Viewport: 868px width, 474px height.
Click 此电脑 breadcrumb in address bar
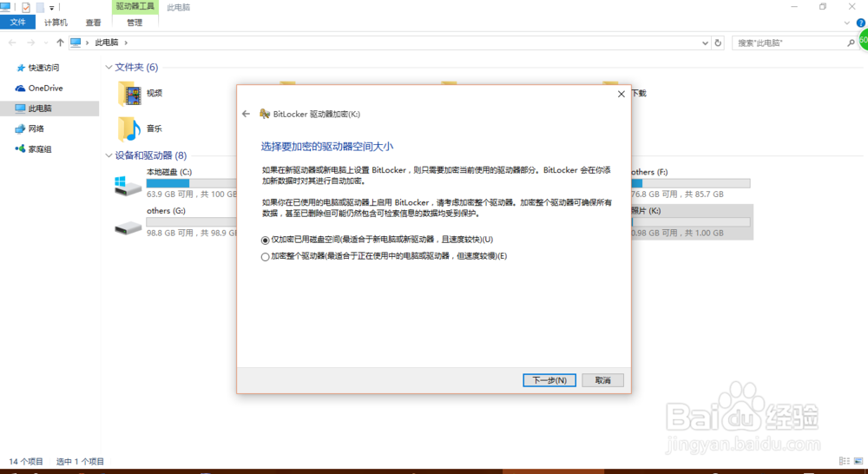106,43
